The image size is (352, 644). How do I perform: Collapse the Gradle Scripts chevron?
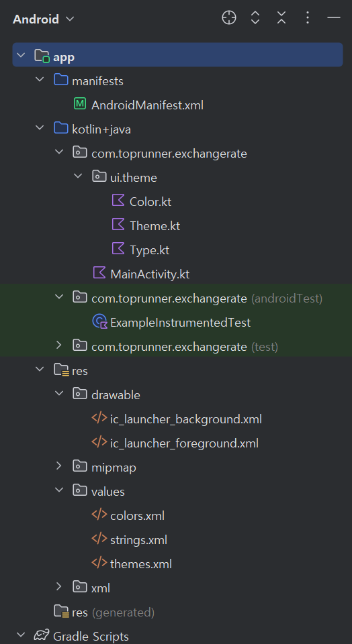click(21, 635)
